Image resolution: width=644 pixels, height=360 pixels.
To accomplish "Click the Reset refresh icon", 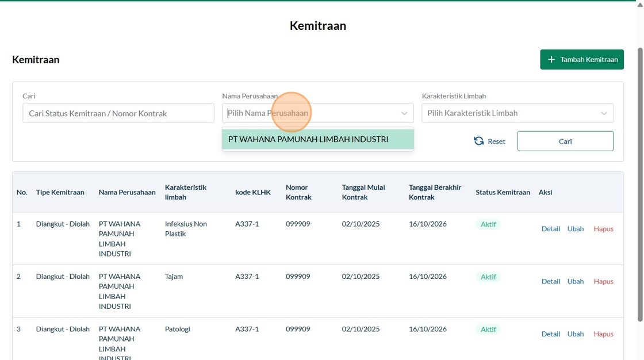I will [478, 141].
